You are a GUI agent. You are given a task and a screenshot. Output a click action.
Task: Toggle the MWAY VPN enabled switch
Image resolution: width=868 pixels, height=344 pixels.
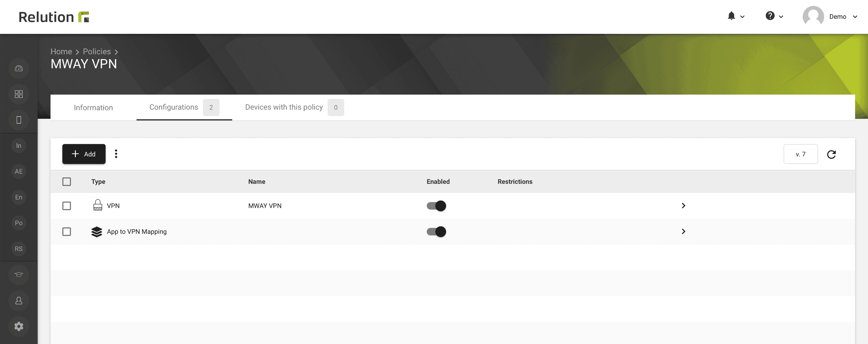pos(436,206)
